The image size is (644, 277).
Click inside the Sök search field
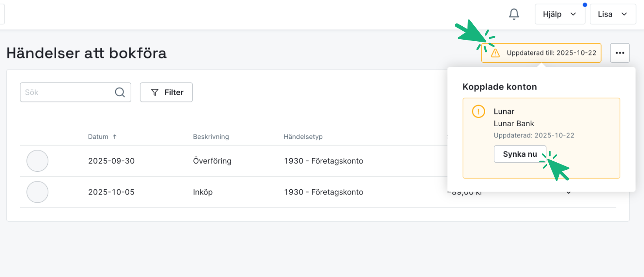coord(67,92)
